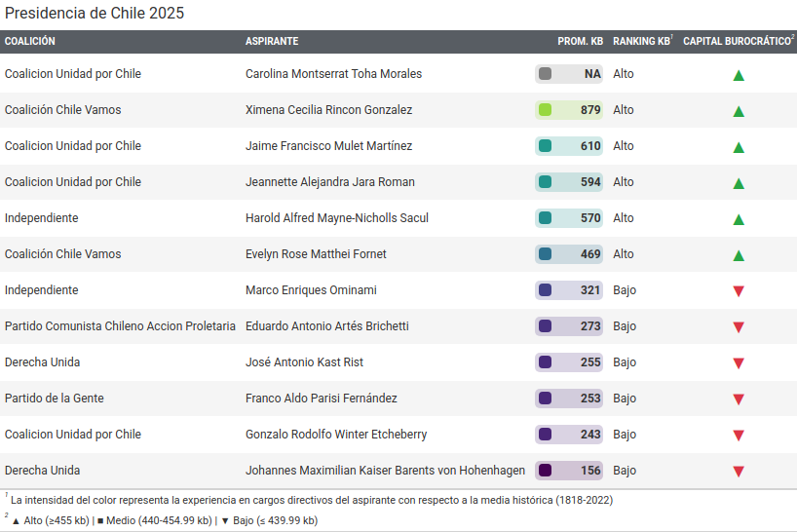Screen dimensions: 797x532
Task: Sort by PROM. KB column header
Action: point(580,41)
